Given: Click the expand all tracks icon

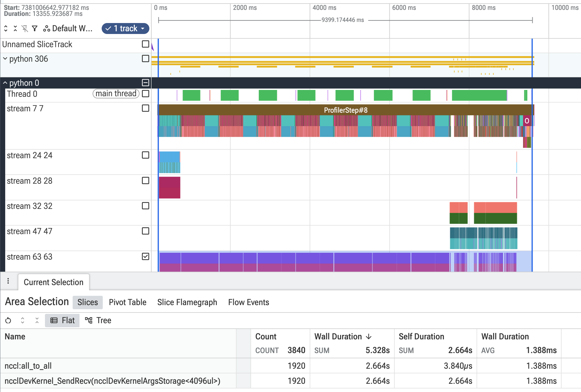Looking at the screenshot, I should pos(6,29).
